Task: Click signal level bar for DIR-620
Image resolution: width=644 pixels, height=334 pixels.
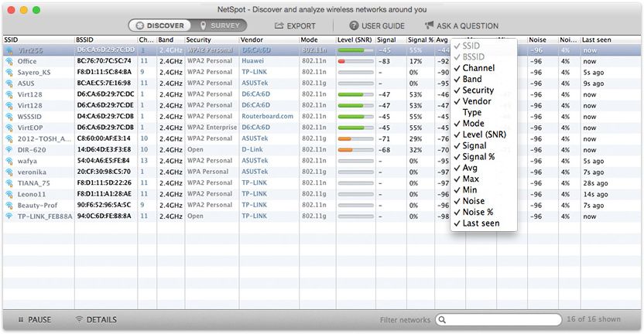Action: (356, 150)
